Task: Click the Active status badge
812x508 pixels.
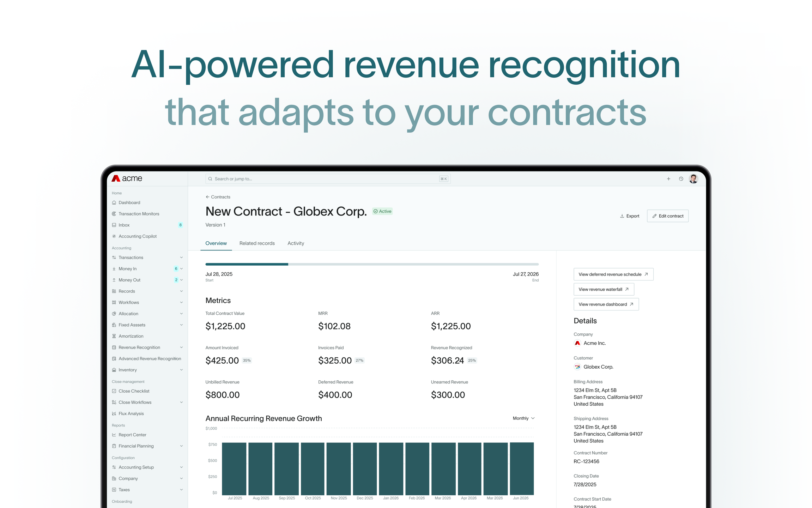Action: (383, 211)
